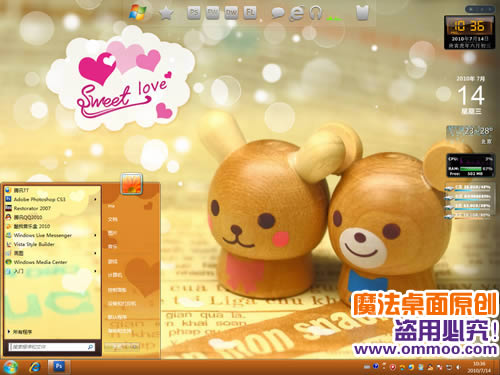Open Windows Live Messenger from Start menu
The width and height of the screenshot is (500, 375).
coord(52,235)
